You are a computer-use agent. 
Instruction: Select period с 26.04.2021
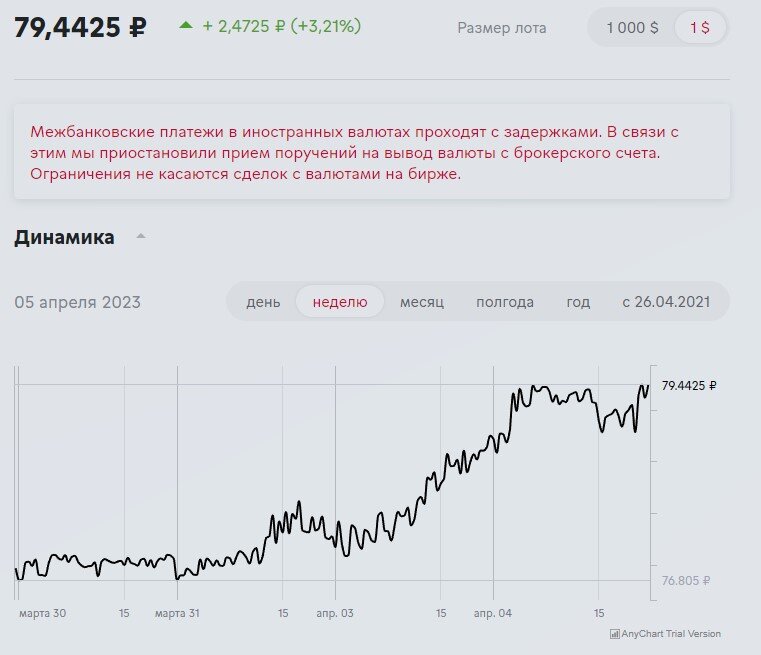(665, 302)
